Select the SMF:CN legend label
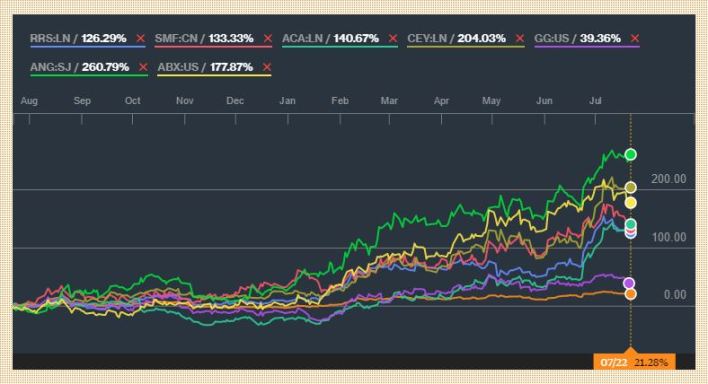The image size is (708, 384). click(x=176, y=38)
